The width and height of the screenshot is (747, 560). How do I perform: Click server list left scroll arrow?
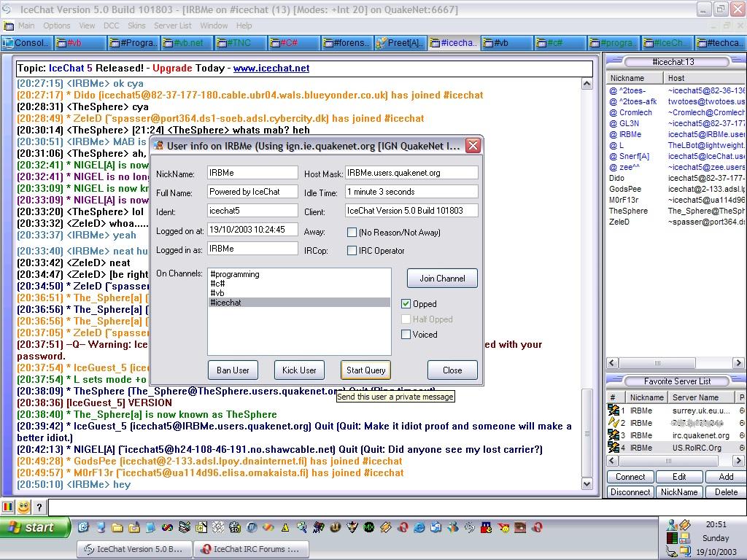[x=613, y=461]
